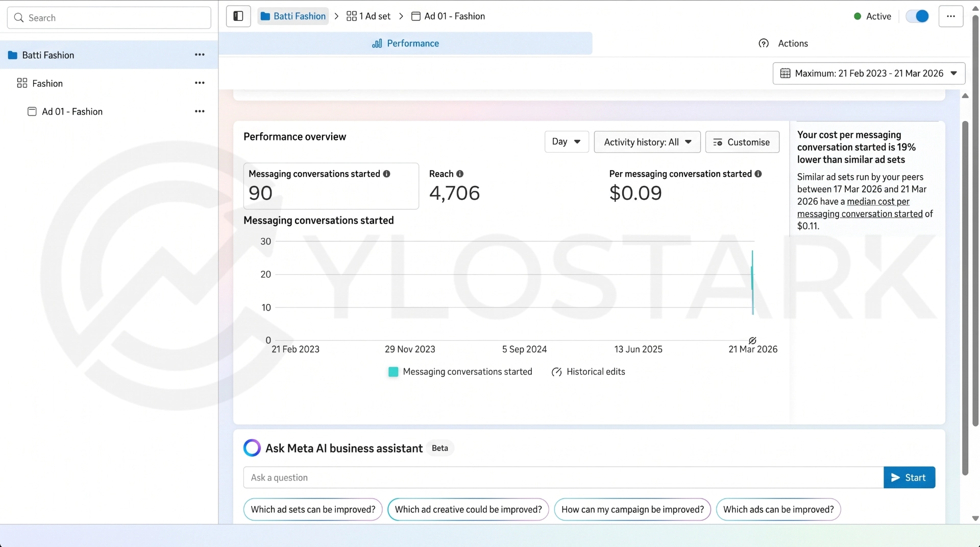980x547 pixels.
Task: Open median cost per messaging conversation link
Action: [x=860, y=208]
